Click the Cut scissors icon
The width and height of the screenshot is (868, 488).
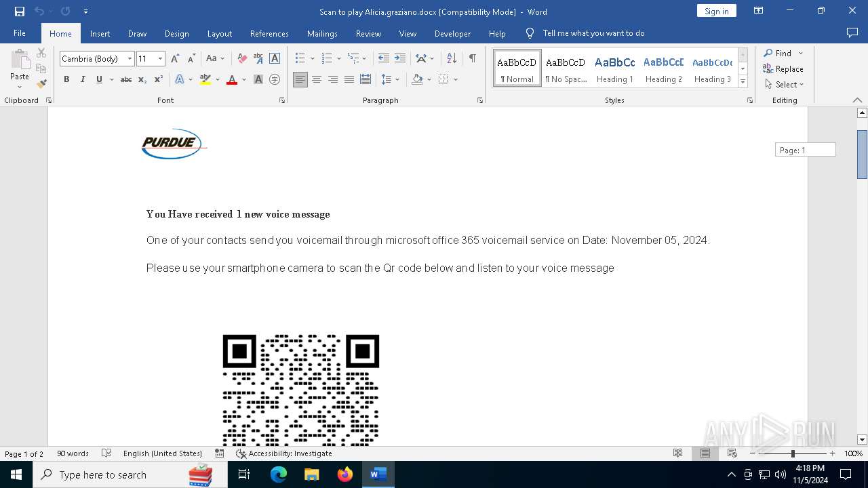point(41,53)
